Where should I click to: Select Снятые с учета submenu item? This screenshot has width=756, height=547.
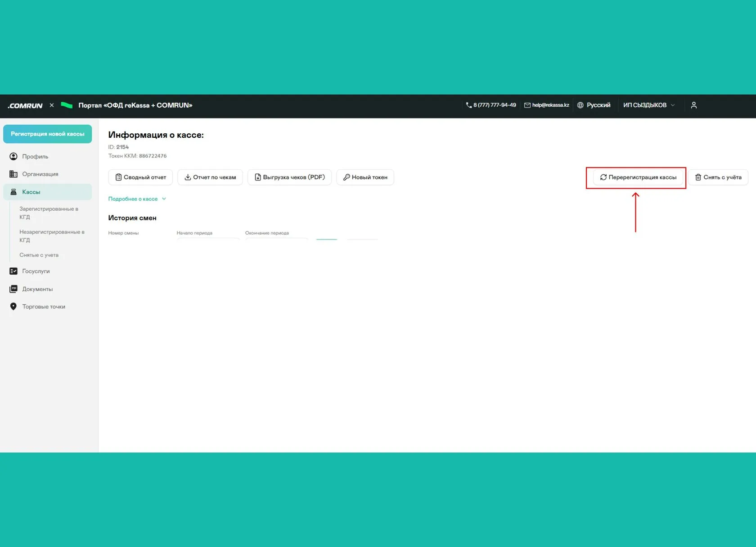[39, 255]
